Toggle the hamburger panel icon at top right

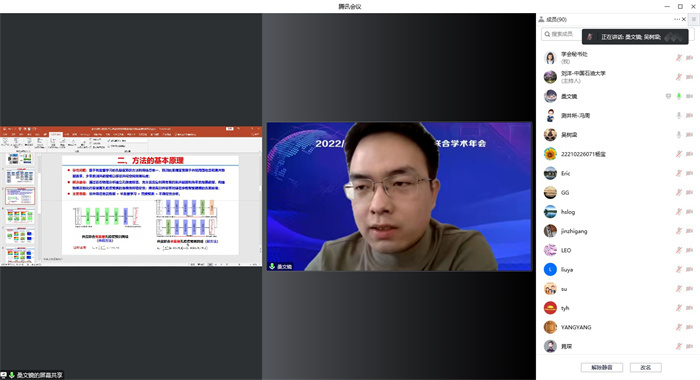(x=694, y=19)
